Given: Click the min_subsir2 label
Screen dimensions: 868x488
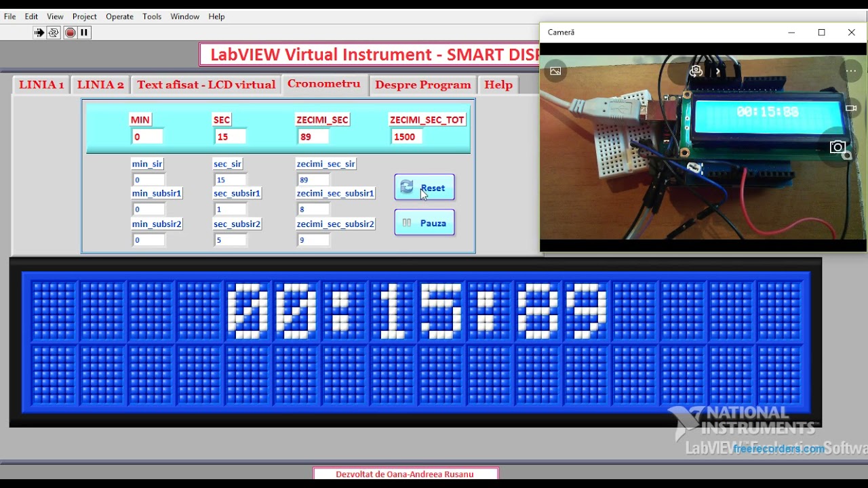Looking at the screenshot, I should (x=157, y=224).
